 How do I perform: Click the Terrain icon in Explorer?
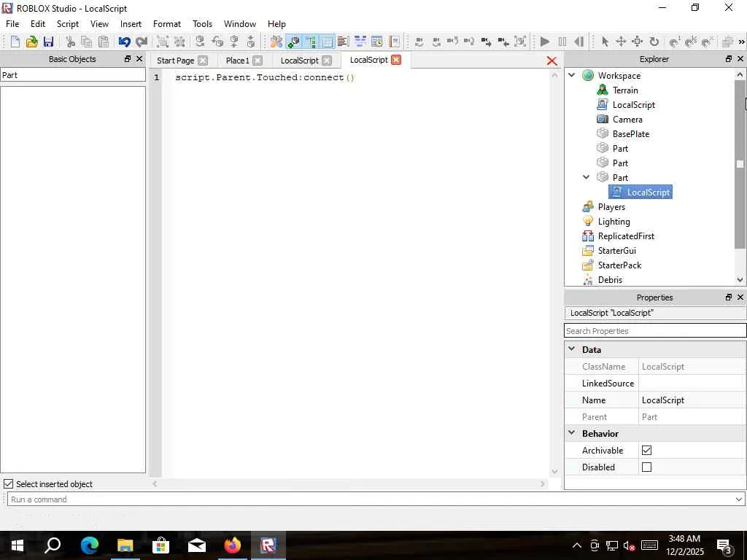[x=602, y=90]
